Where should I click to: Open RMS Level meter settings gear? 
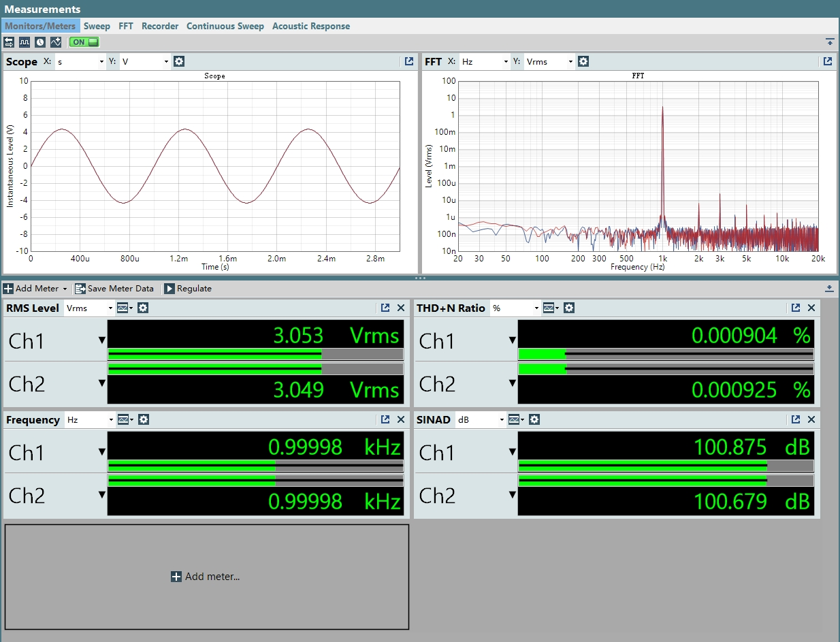pyautogui.click(x=143, y=308)
